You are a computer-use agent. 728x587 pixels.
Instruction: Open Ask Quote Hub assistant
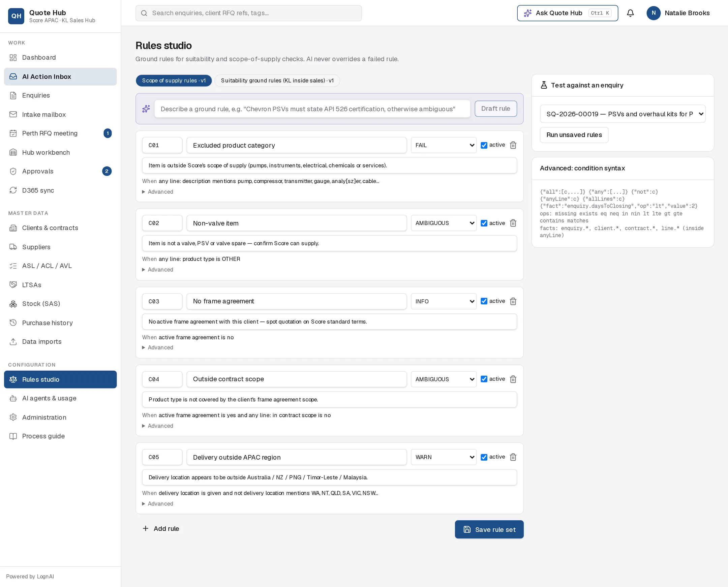567,13
